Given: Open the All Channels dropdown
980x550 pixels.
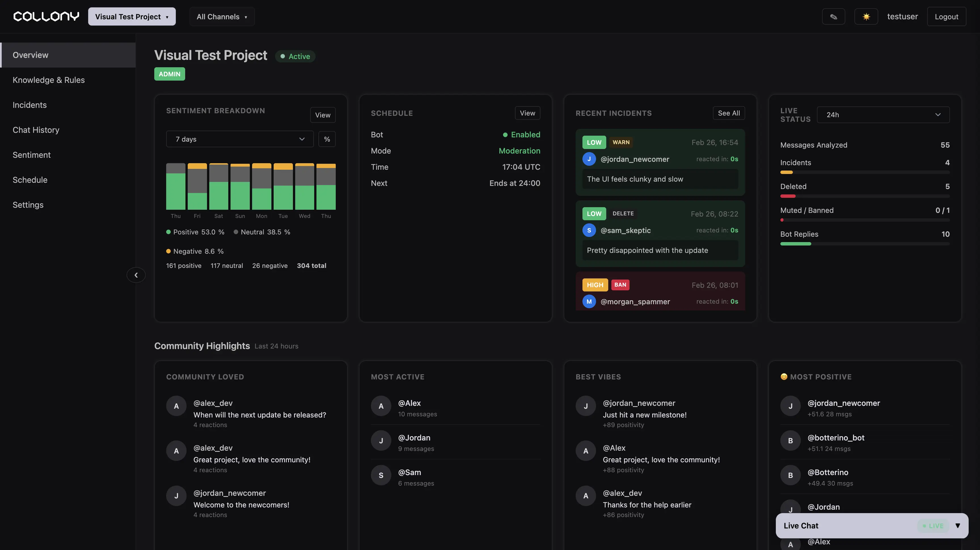Looking at the screenshot, I should (222, 17).
